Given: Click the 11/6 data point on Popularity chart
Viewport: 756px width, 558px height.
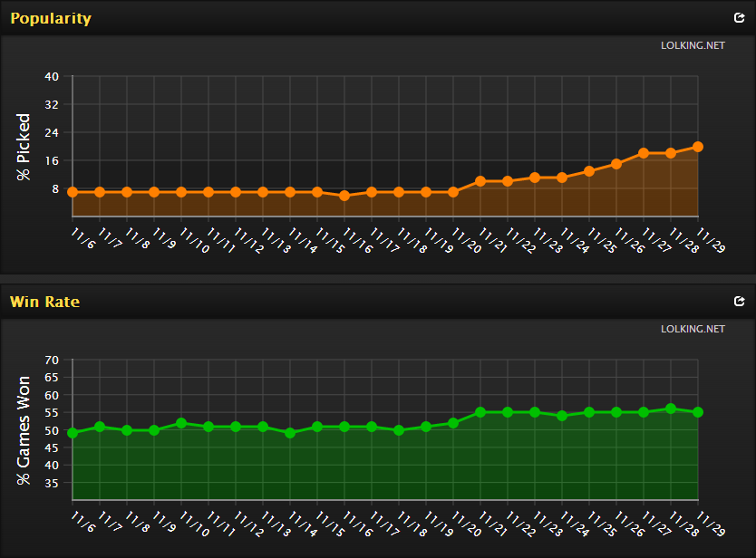Looking at the screenshot, I should (x=73, y=192).
